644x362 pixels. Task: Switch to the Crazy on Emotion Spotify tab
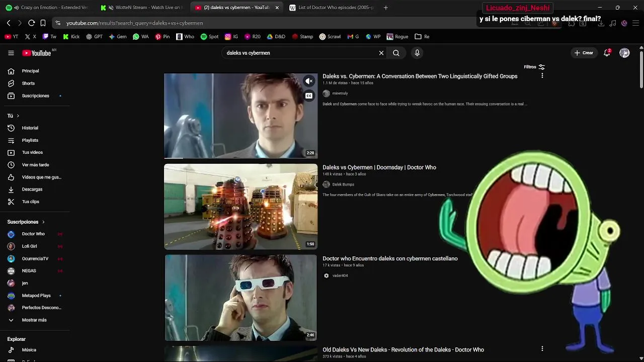pos(47,8)
